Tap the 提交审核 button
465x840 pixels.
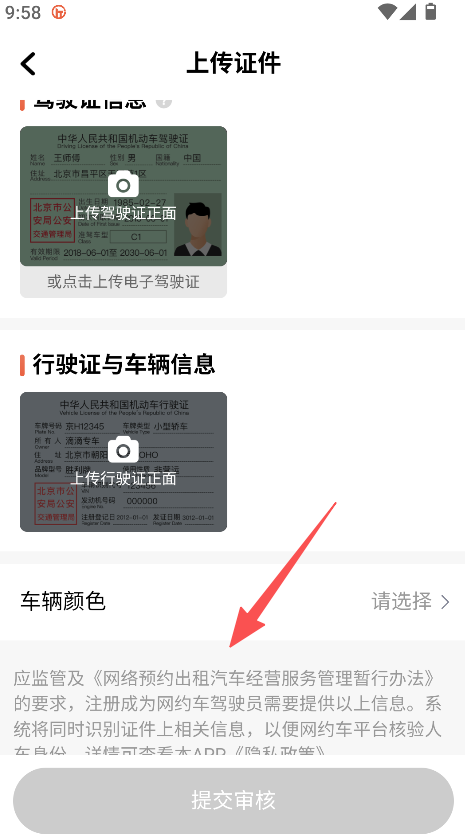(233, 800)
